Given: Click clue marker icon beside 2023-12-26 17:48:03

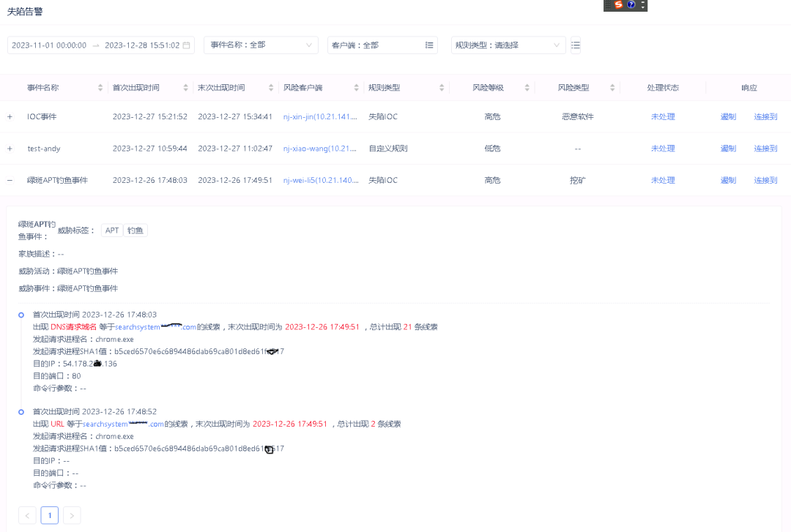Looking at the screenshot, I should coord(21,315).
